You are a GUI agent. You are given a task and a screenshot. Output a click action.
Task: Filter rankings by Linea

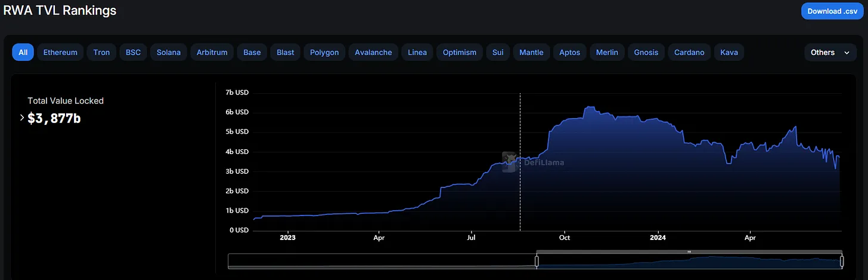[x=417, y=53]
